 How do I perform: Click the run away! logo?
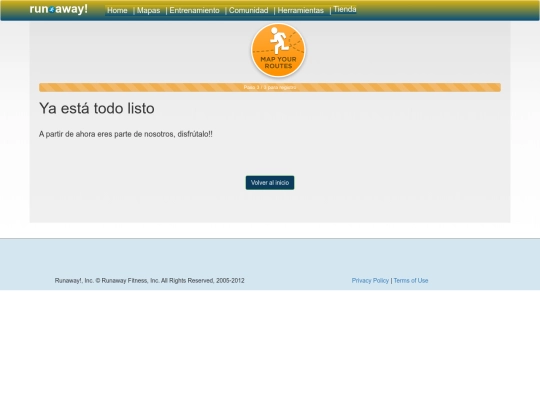(x=59, y=9)
